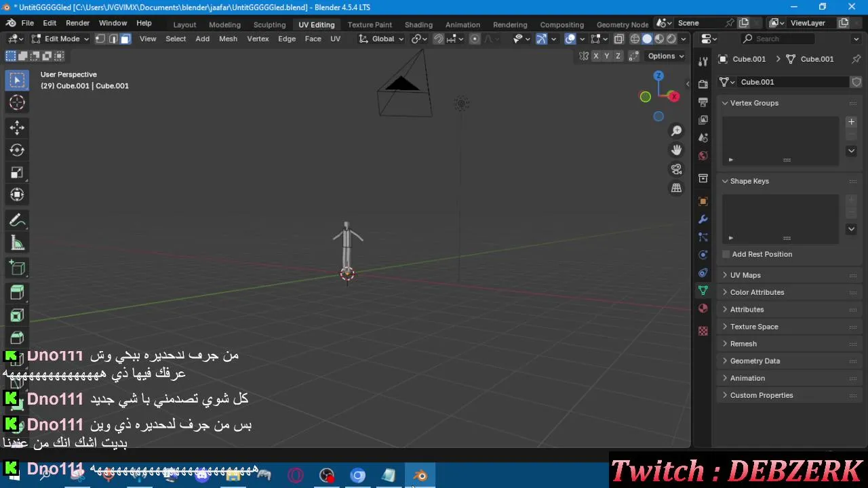868x488 pixels.
Task: Open shape key specials arrow button
Action: tap(851, 228)
